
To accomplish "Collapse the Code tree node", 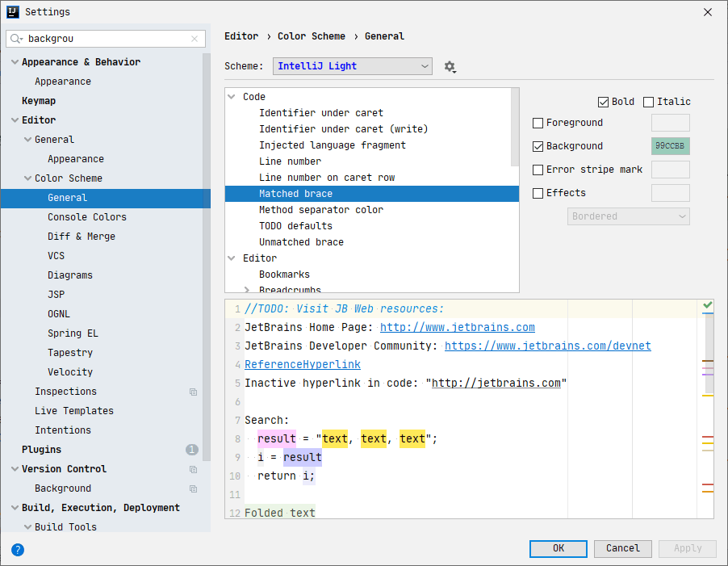I will click(232, 97).
